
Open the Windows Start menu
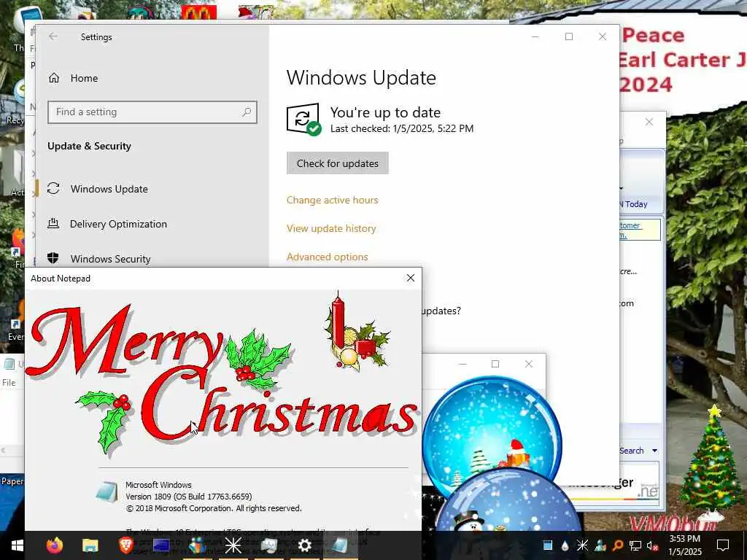(x=18, y=545)
